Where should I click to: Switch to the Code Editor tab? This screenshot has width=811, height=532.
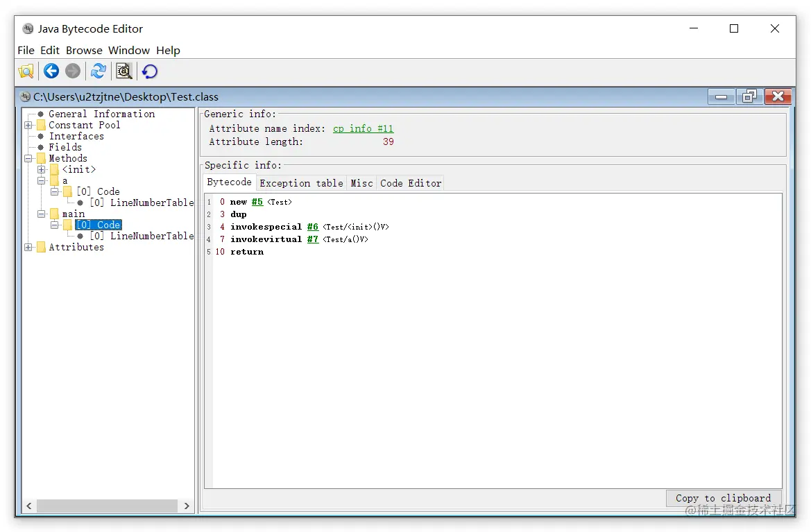pos(411,183)
